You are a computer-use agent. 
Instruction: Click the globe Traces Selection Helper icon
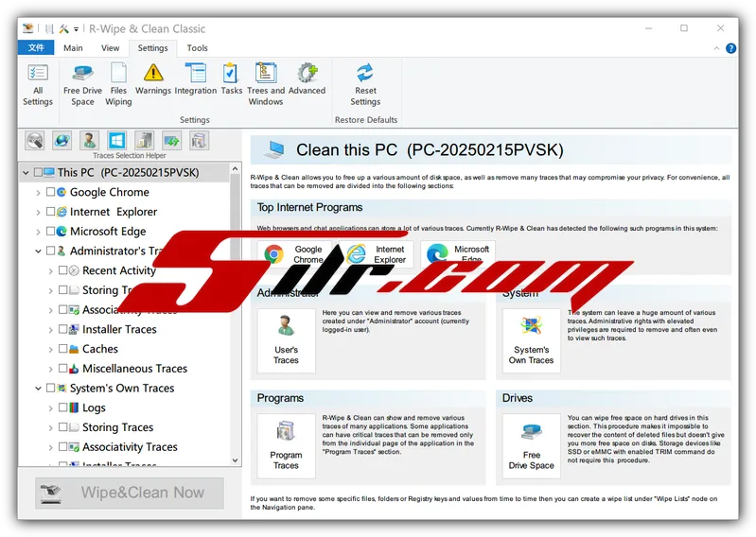point(62,141)
